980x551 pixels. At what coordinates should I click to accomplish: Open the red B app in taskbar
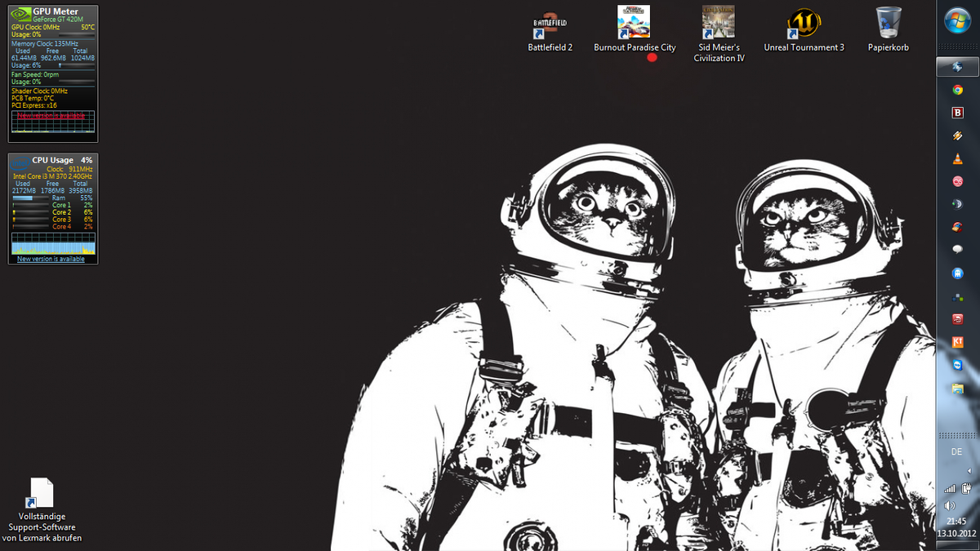[x=957, y=113]
